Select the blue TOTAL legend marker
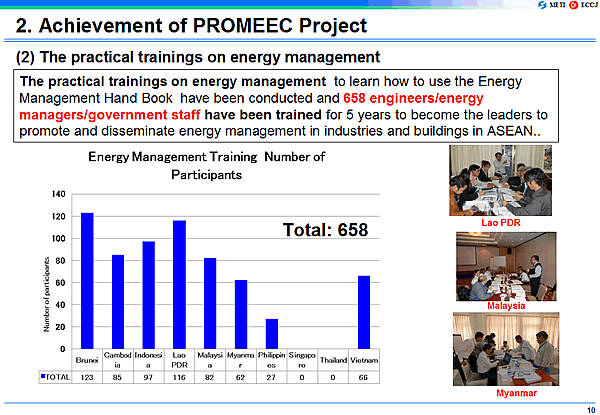The image size is (600, 415). click(x=43, y=378)
